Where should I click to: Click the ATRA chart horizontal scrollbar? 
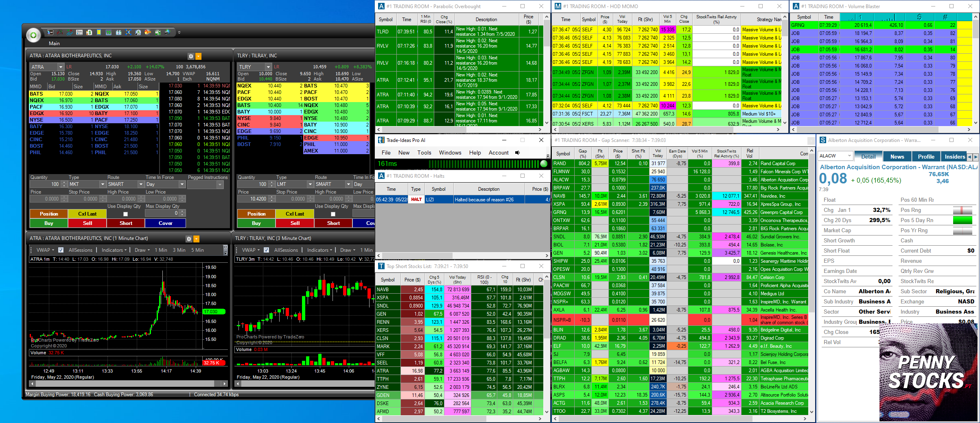128,384
